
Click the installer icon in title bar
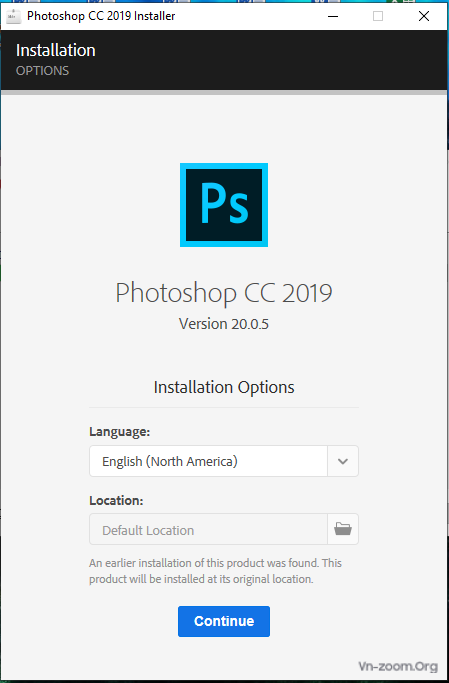[x=14, y=16]
